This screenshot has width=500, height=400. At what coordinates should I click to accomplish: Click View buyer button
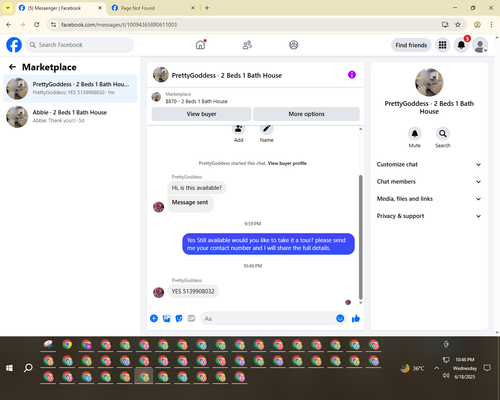(201, 114)
